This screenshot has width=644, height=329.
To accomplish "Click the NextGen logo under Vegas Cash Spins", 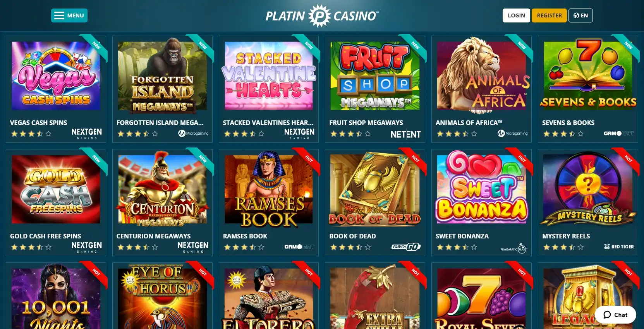I will coord(87,134).
